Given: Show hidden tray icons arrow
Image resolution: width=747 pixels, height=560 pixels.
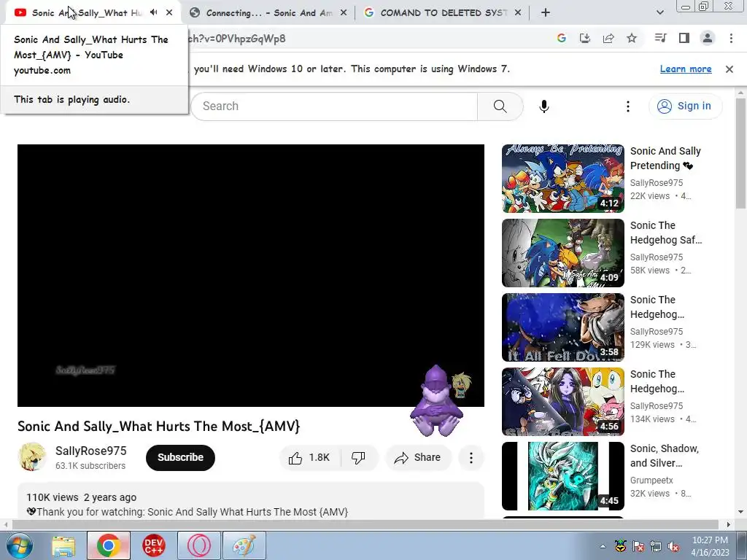Looking at the screenshot, I should pyautogui.click(x=603, y=546).
